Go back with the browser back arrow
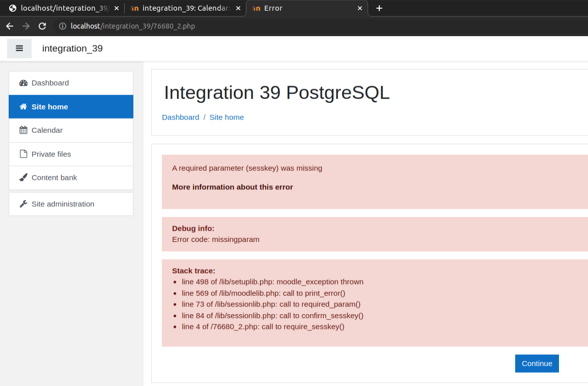 pyautogui.click(x=10, y=26)
